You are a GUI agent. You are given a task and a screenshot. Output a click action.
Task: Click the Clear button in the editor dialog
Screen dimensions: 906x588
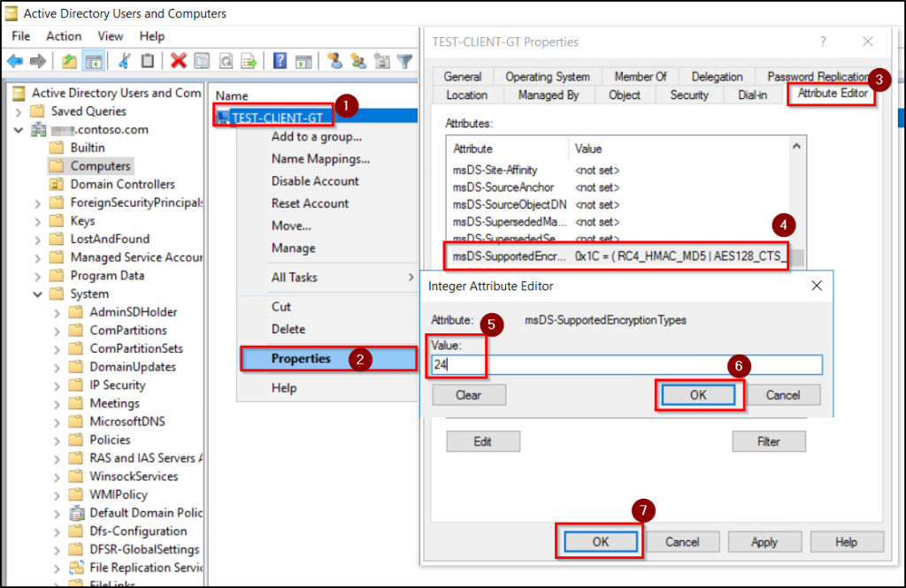(469, 394)
